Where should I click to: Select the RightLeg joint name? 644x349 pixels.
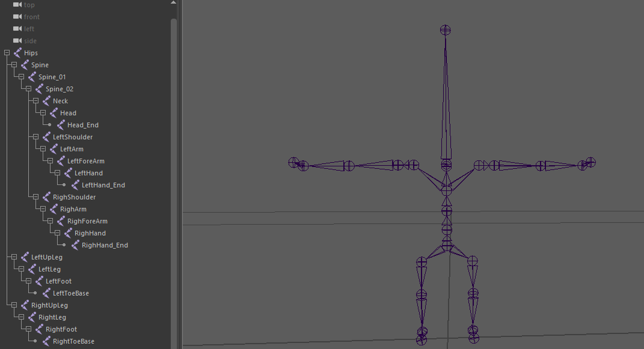click(x=52, y=317)
